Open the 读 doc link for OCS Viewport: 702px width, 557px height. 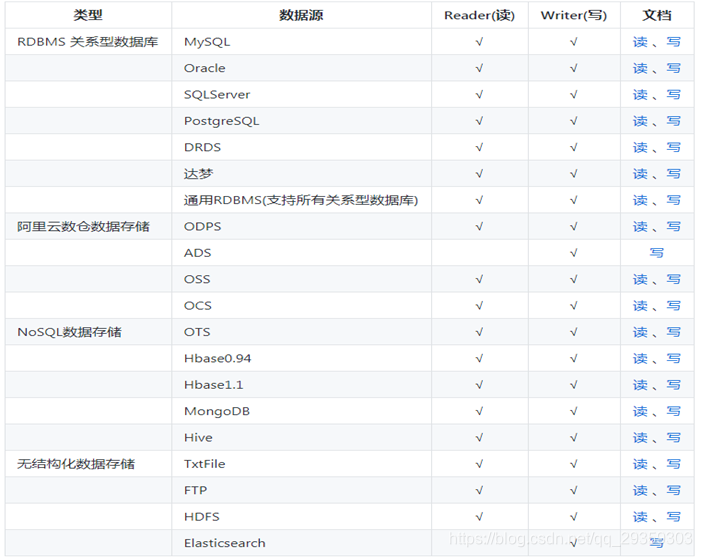tap(640, 306)
